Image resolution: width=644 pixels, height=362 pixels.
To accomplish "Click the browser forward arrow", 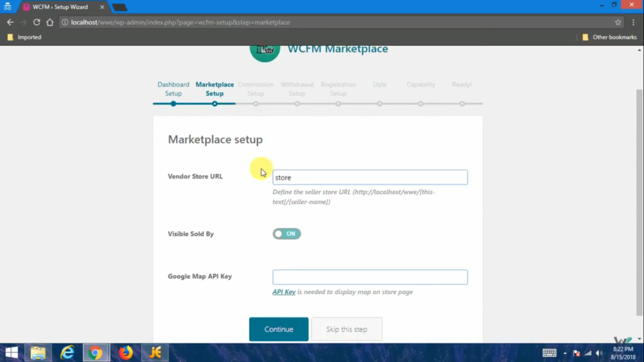I will click(23, 22).
